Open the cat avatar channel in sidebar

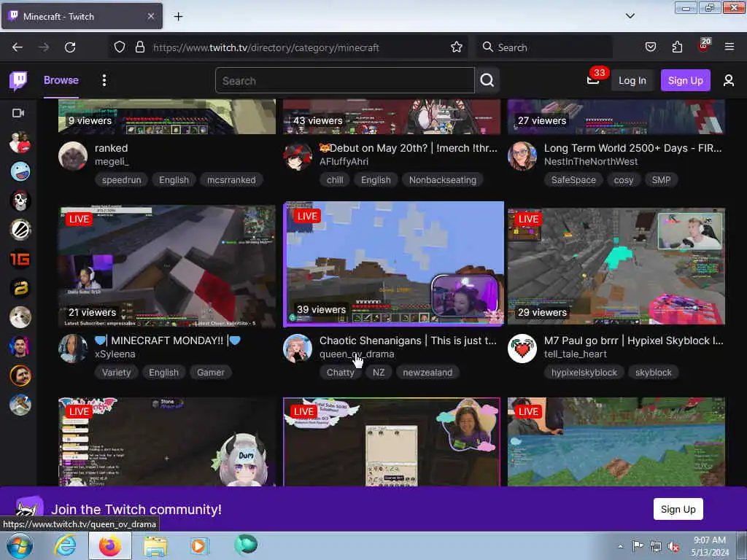[20, 317]
